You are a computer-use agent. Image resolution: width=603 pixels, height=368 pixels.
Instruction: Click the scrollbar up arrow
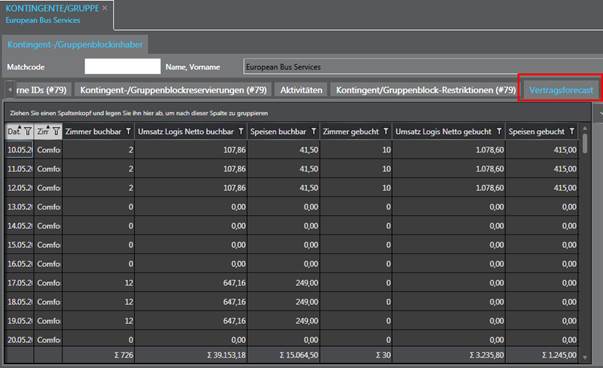click(585, 128)
